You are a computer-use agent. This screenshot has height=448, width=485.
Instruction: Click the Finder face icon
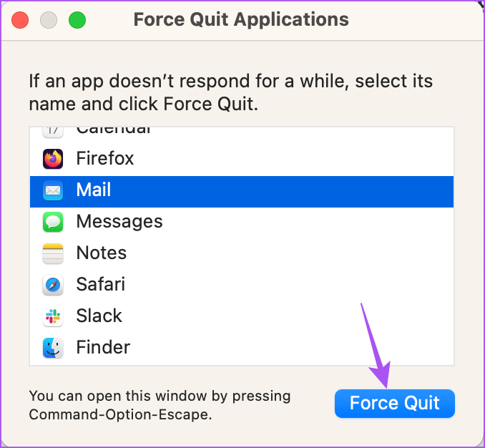click(54, 348)
